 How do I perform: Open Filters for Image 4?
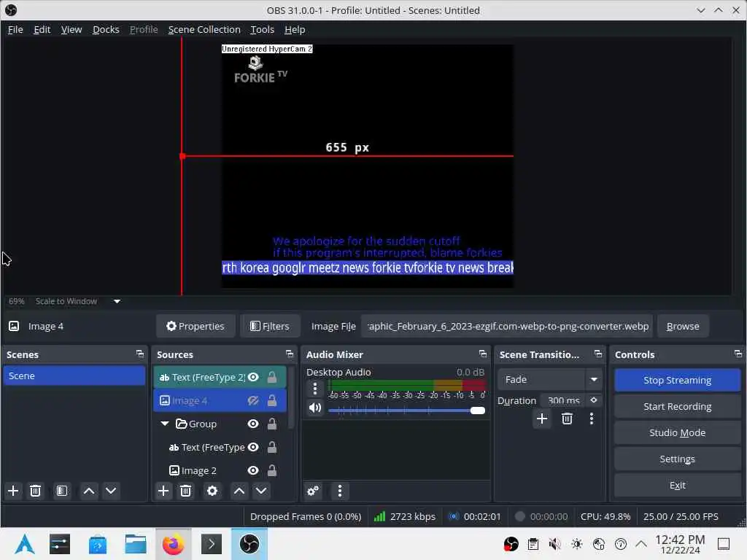point(270,326)
